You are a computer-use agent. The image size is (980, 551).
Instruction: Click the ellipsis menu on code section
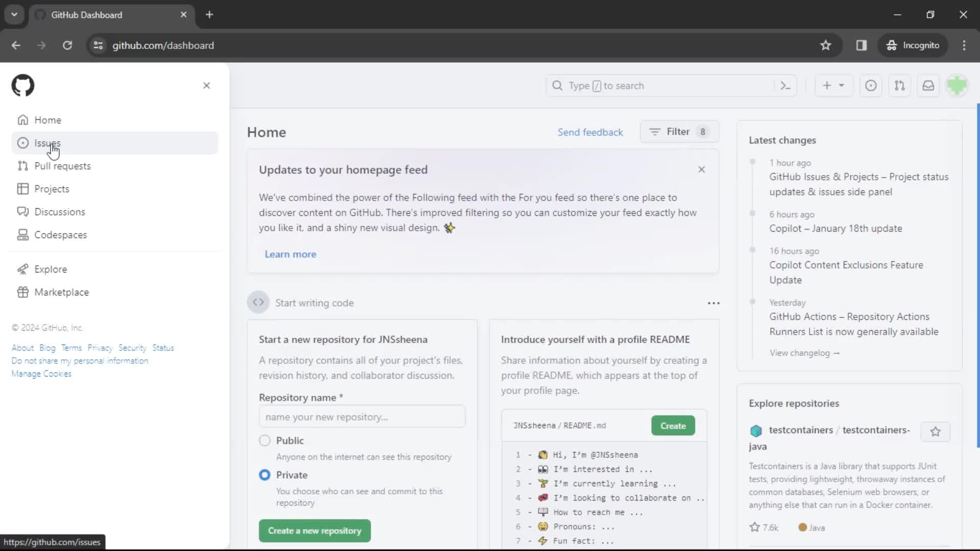coord(713,303)
